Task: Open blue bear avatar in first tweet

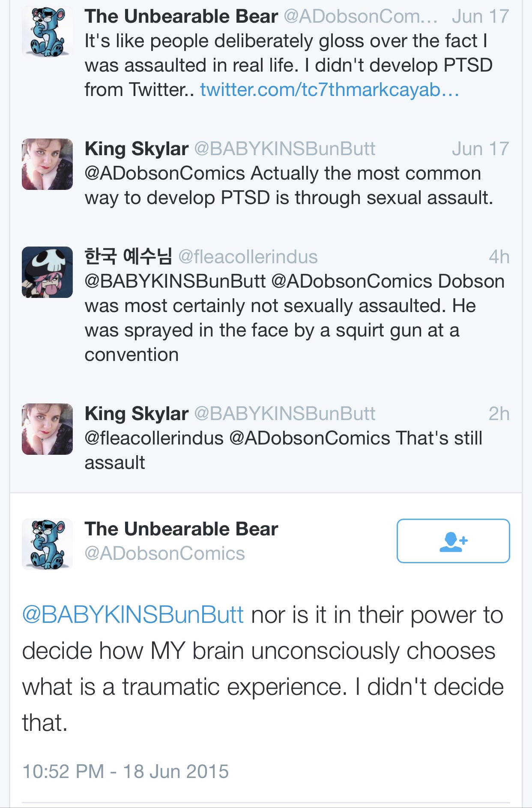Action: click(47, 31)
